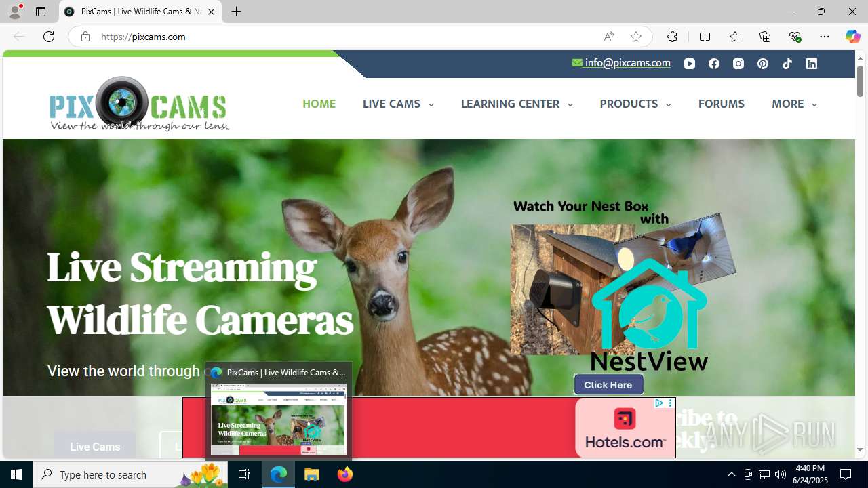Open Tab actions menu icon
868x488 pixels.
tap(41, 12)
